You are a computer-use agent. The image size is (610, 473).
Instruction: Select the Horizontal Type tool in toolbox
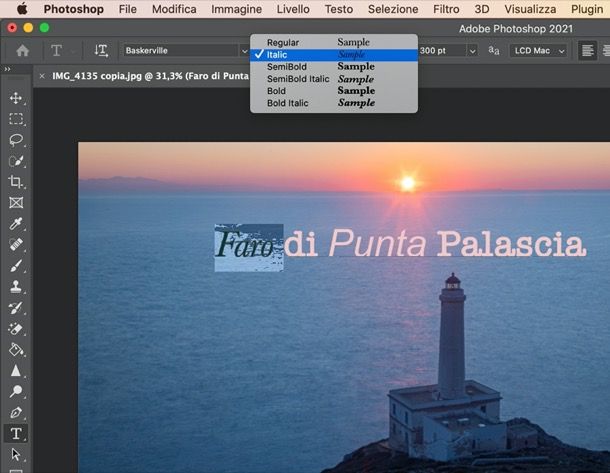click(16, 433)
